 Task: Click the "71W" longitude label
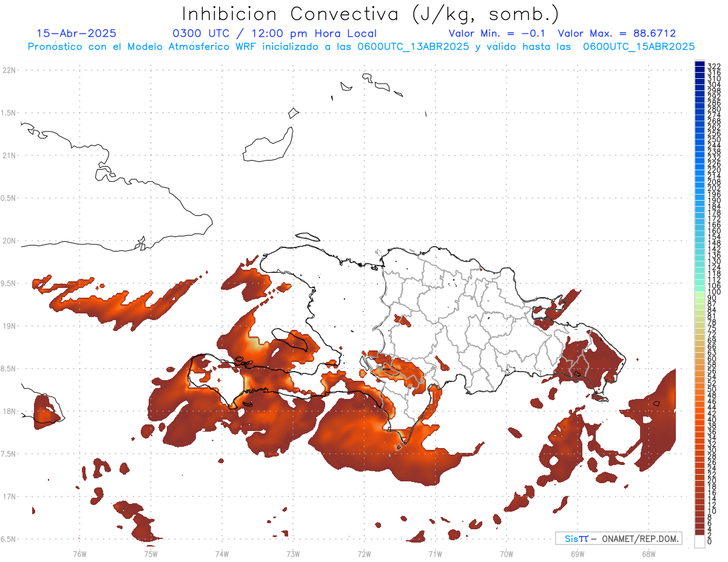pos(435,554)
